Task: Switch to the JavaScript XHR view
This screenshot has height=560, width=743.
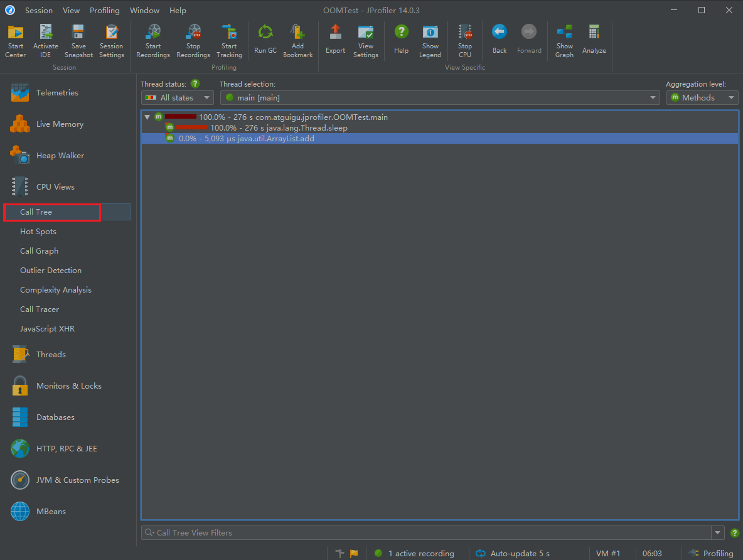Action: (x=48, y=328)
